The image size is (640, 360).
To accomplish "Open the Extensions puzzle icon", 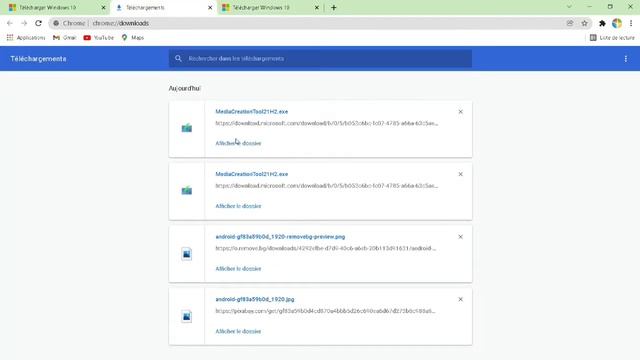I will (602, 23).
